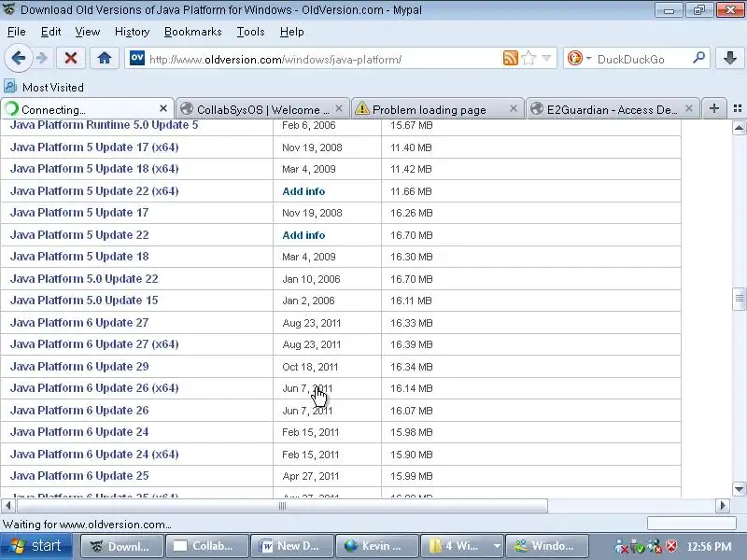Image resolution: width=747 pixels, height=560 pixels.
Task: Open the Edit menu
Action: point(51,32)
